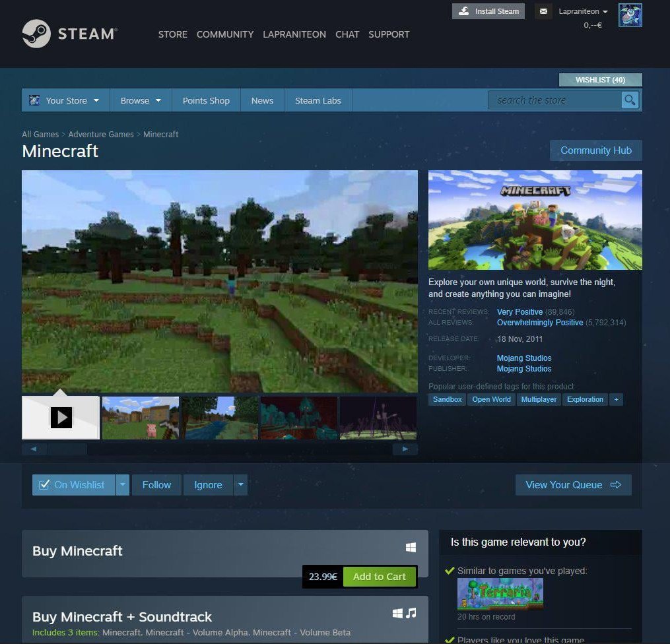670x644 pixels.
Task: Click the Windows platform icon for Buy Minecraft
Action: pos(411,548)
